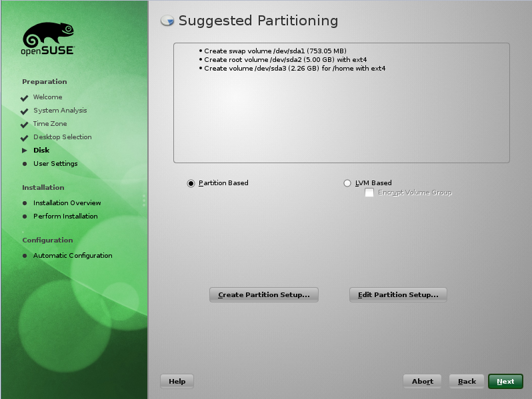
Task: Click the System Analysis step label
Action: pyautogui.click(x=60, y=110)
